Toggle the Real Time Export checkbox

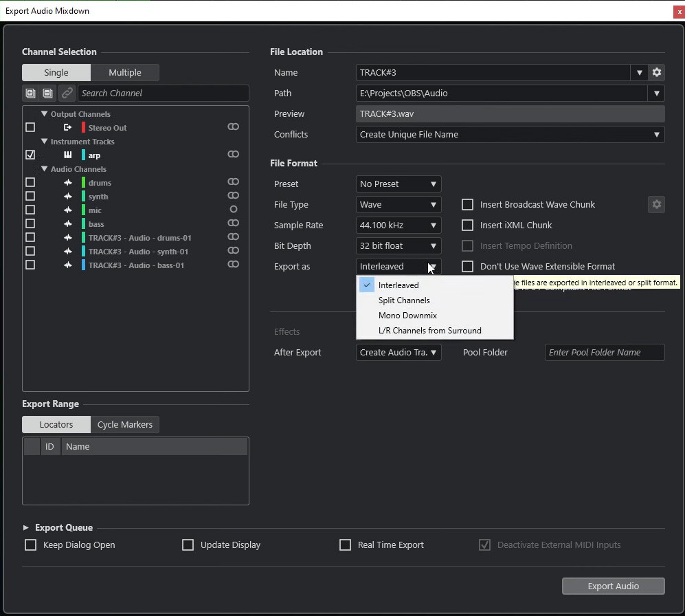(x=346, y=544)
